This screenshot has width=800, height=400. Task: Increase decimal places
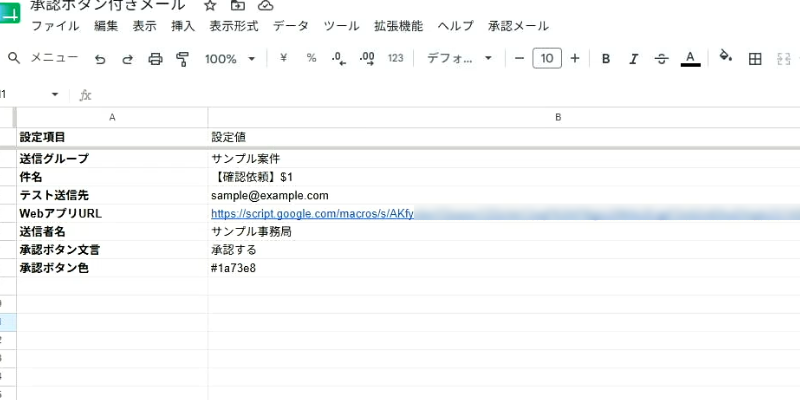tap(367, 59)
